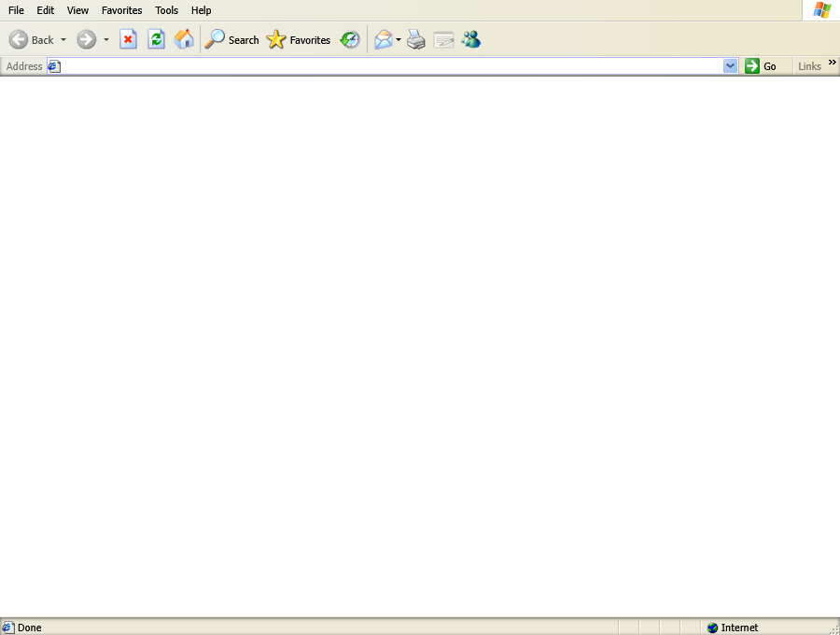
Task: Click inside the Address input field
Action: pyautogui.click(x=373, y=66)
